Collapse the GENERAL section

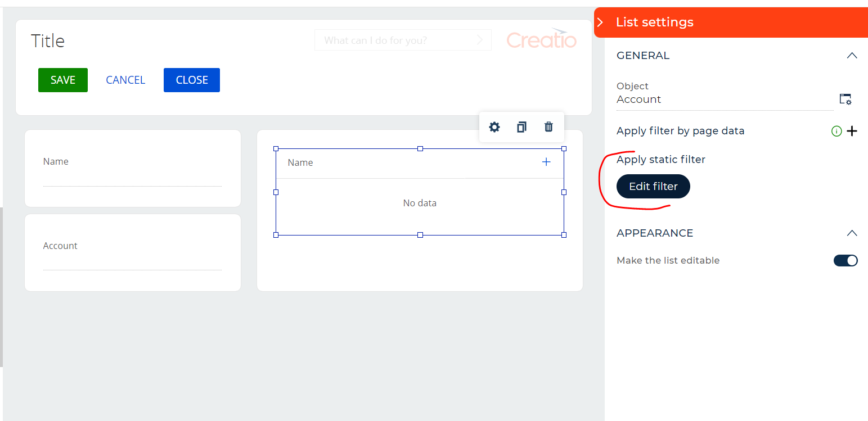(x=852, y=56)
